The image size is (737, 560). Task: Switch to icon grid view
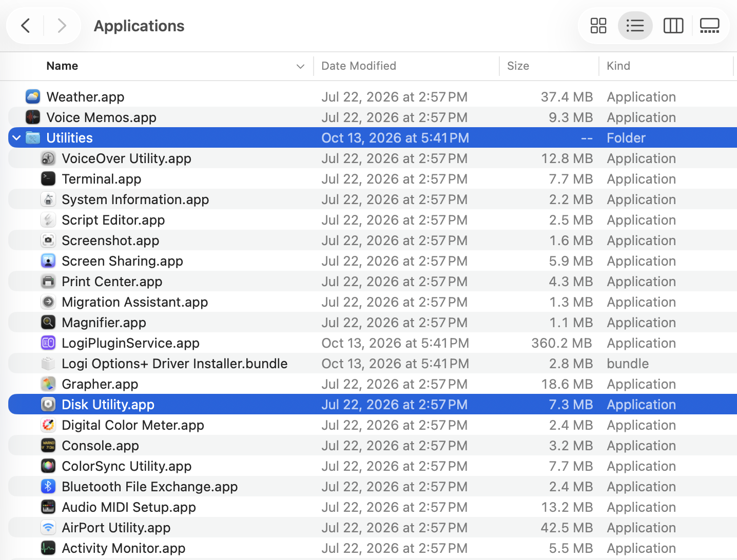pos(598,26)
